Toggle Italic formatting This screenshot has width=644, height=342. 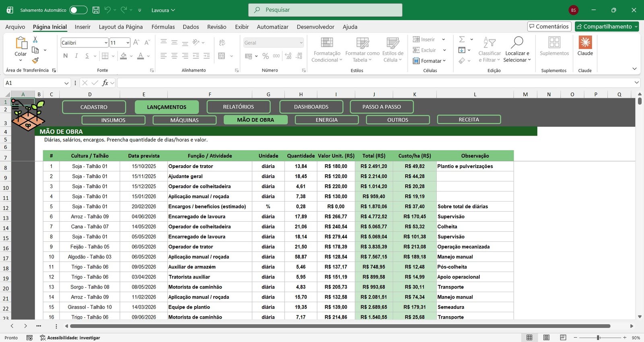(76, 56)
